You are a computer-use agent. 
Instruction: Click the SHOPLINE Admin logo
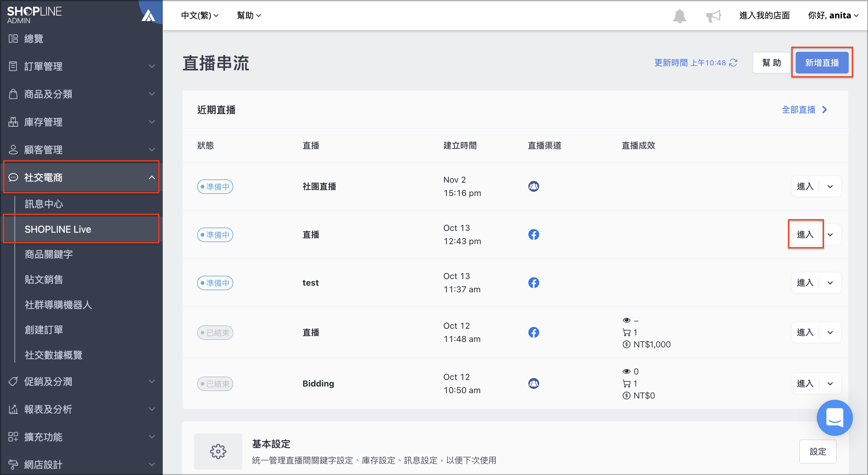pyautogui.click(x=34, y=15)
